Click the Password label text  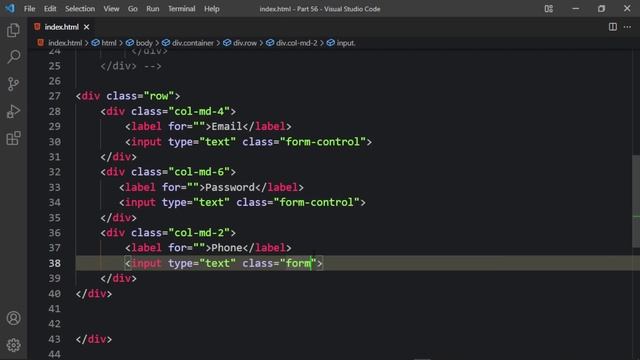point(230,187)
